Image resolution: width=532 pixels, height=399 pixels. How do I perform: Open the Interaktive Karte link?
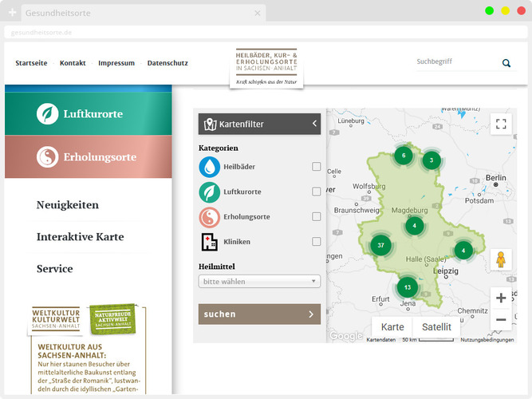pyautogui.click(x=80, y=237)
